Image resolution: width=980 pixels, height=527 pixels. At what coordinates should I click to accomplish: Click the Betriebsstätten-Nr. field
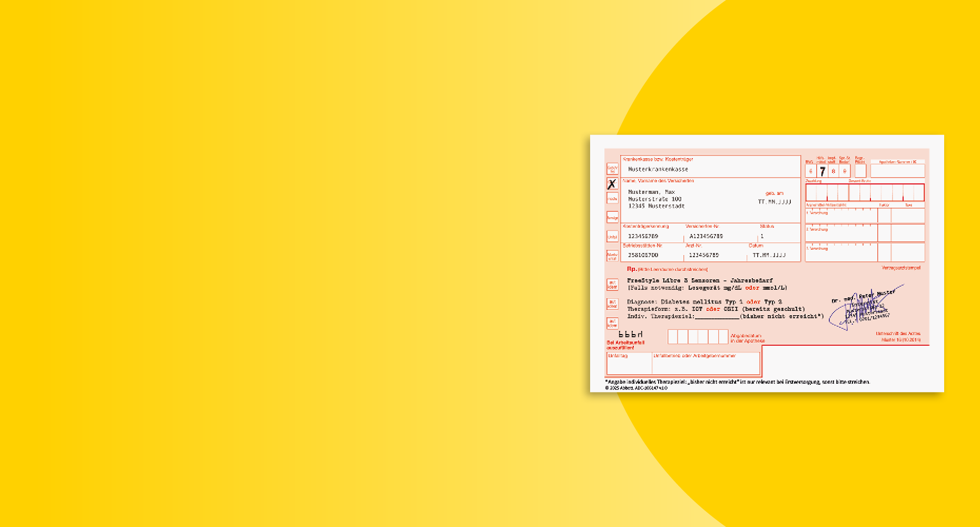click(x=643, y=255)
